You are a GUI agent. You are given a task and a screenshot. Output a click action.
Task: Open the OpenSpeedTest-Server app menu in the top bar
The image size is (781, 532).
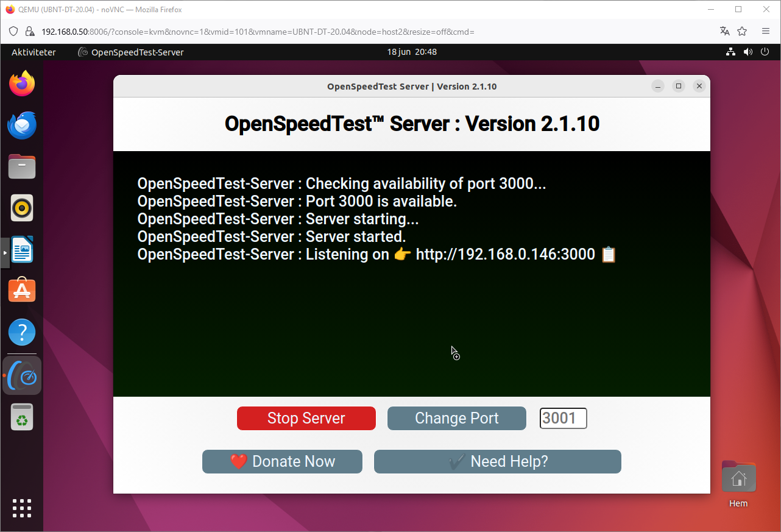(x=131, y=52)
